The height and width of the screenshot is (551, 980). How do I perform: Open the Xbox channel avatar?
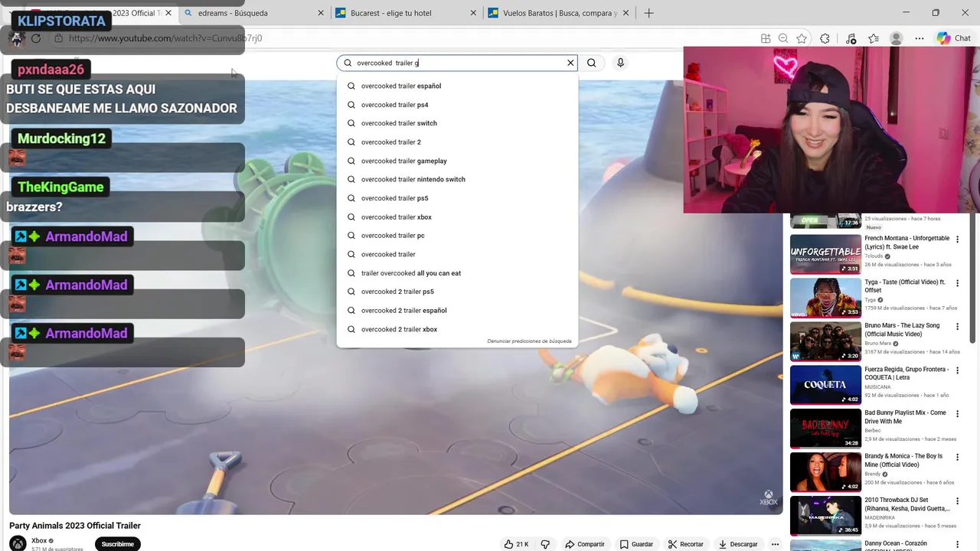point(18,543)
